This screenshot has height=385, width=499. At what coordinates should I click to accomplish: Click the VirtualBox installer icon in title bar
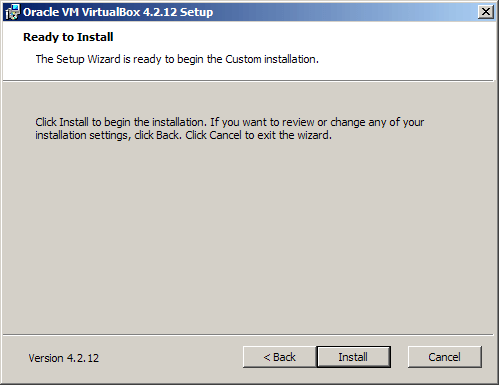point(12,12)
